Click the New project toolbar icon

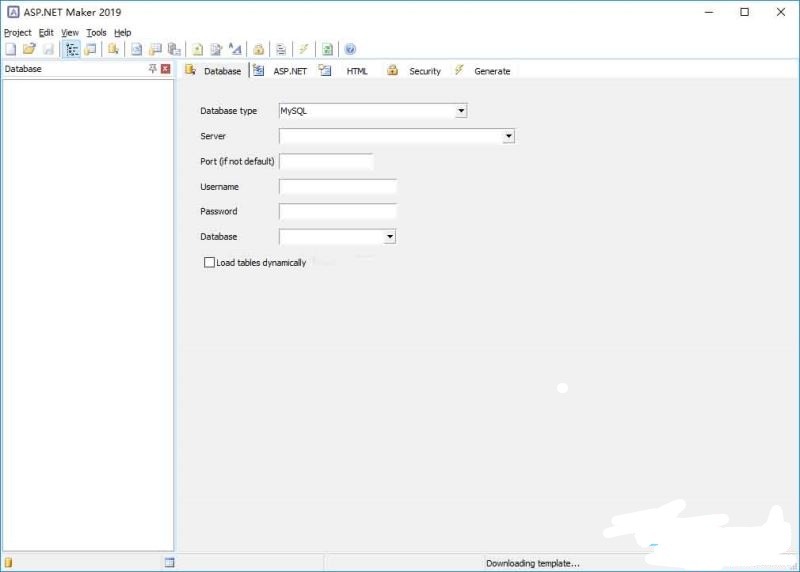point(11,49)
